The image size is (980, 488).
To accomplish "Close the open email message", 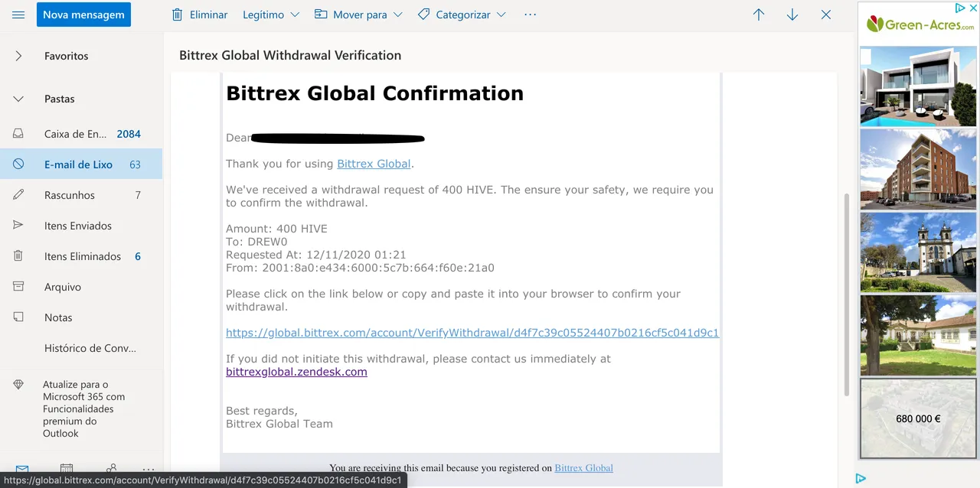I will pos(826,15).
